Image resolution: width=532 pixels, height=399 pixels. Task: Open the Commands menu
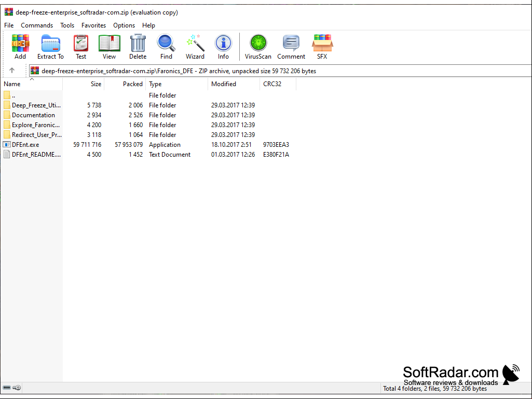coord(37,25)
